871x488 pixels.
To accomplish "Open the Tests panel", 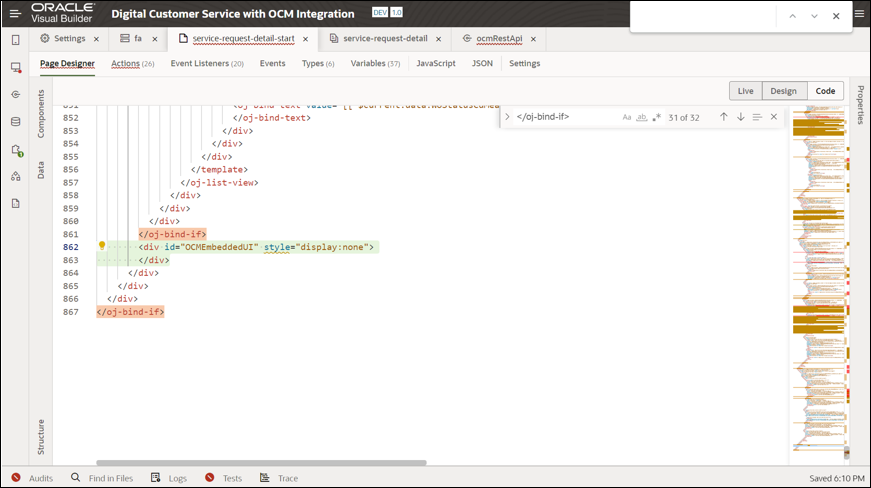I will (223, 478).
